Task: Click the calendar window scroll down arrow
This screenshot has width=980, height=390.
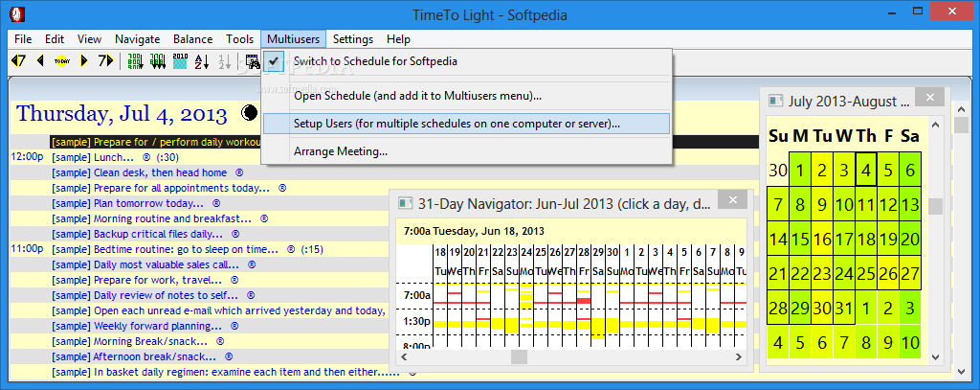Action: (x=936, y=356)
